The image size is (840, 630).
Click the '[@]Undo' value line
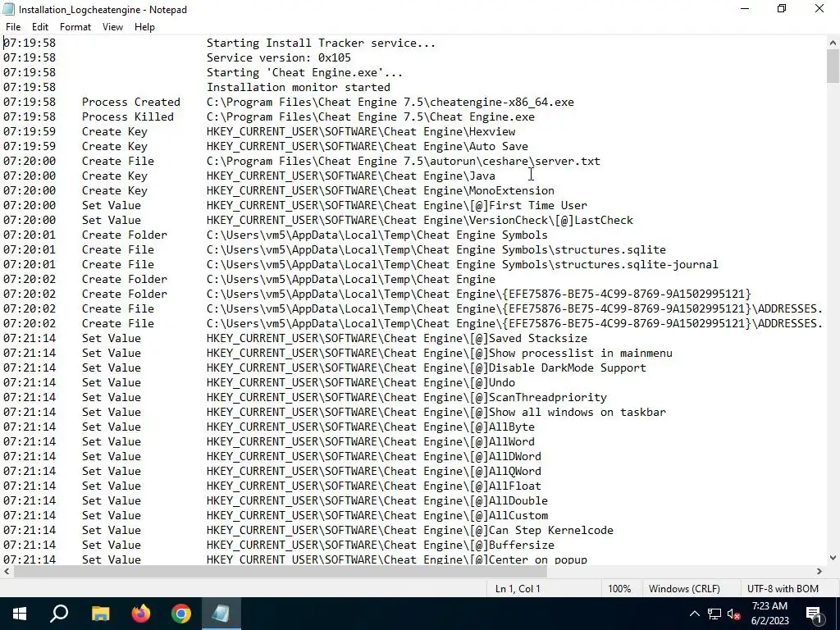pyautogui.click(x=361, y=382)
